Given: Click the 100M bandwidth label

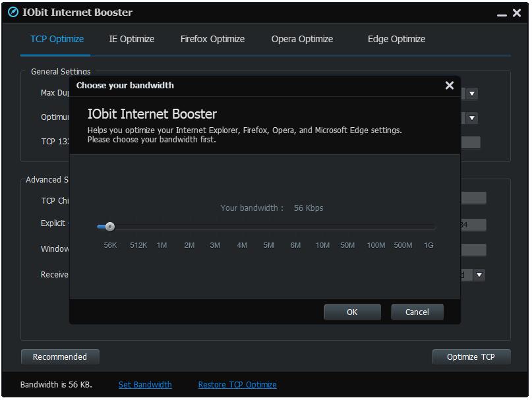Looking at the screenshot, I should coord(376,245).
